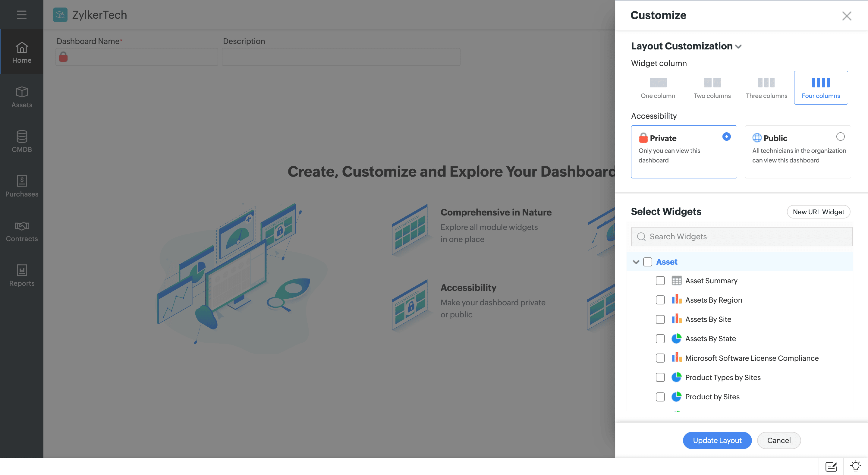The height and width of the screenshot is (475, 868).
Task: Open the Reports module icon
Action: click(22, 270)
